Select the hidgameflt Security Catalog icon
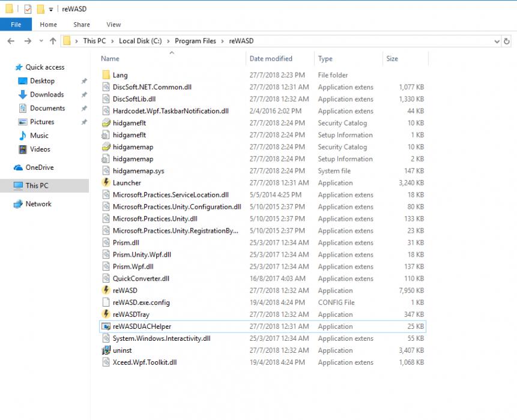The image size is (517, 420). (x=106, y=123)
